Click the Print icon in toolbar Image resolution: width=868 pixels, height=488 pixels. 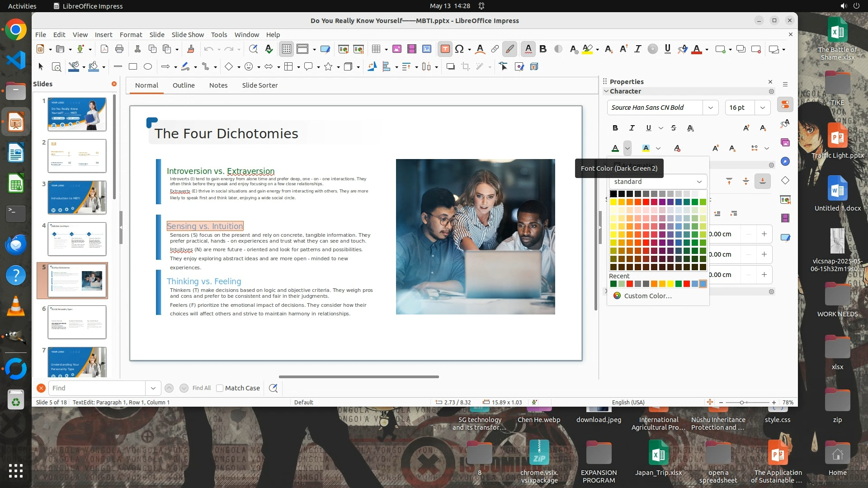tap(119, 49)
